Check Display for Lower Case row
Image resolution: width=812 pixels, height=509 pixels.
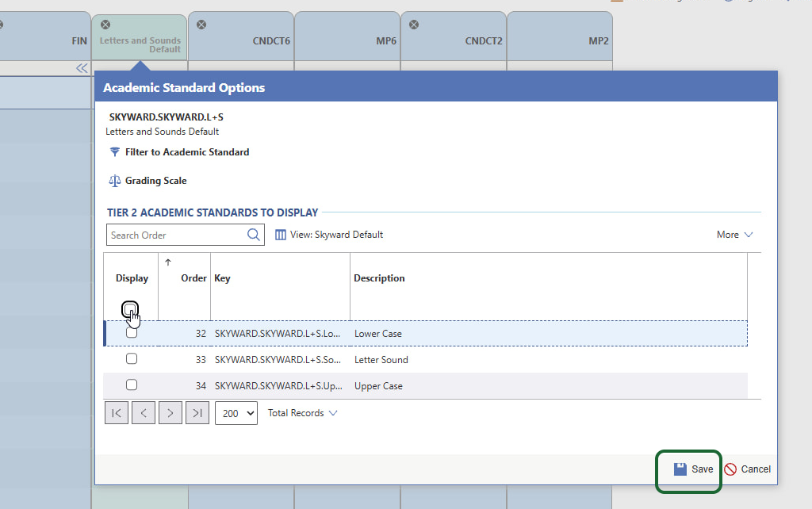132,333
